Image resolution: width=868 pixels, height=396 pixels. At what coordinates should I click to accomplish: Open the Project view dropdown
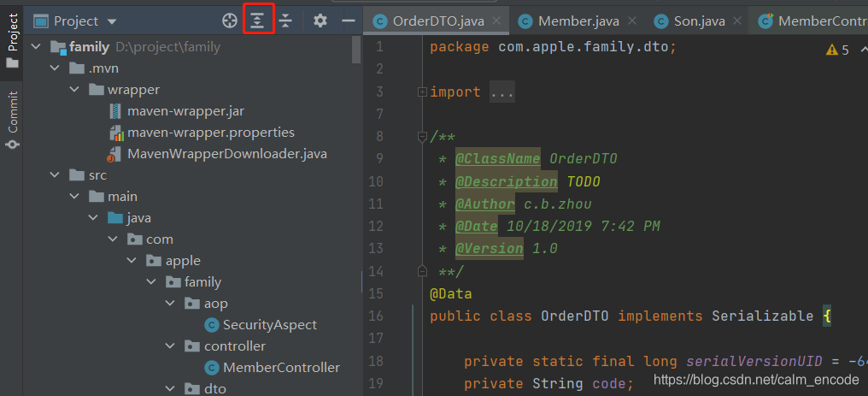112,21
